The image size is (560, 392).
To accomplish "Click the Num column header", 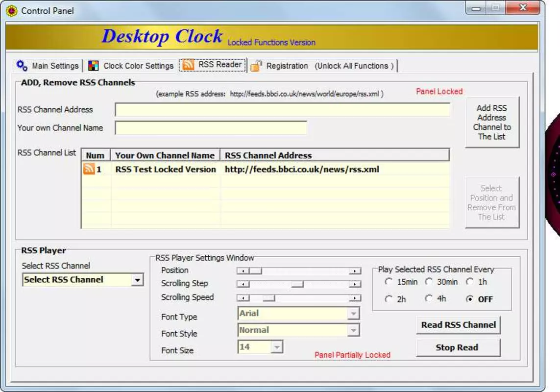I will tap(96, 155).
